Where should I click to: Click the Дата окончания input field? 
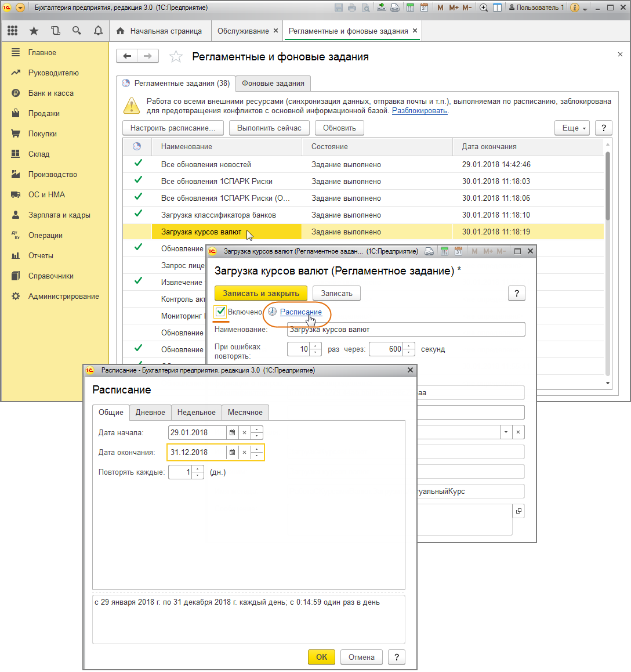pos(197,452)
